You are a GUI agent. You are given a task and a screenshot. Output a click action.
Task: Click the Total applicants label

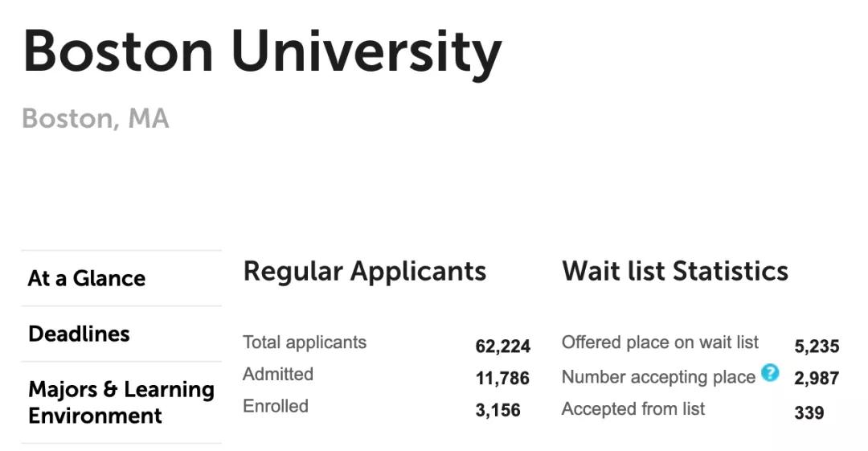(x=305, y=342)
